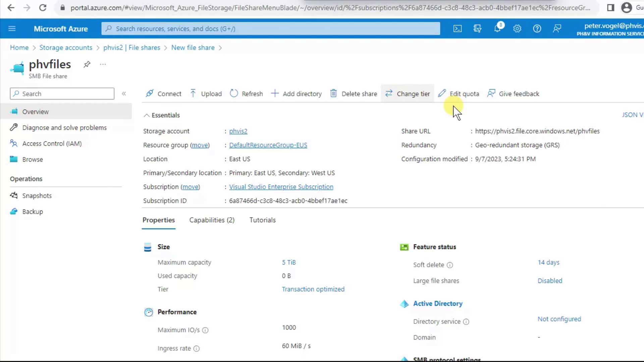Click the Change tier button
Viewport: 644px width, 362px height.
click(x=408, y=94)
